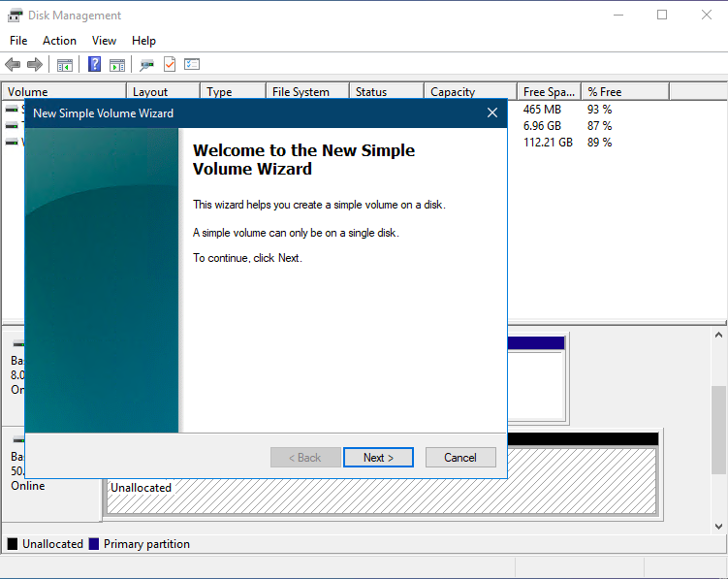The image size is (728, 579).
Task: Click the Disk Management title bar app icon
Action: point(15,16)
